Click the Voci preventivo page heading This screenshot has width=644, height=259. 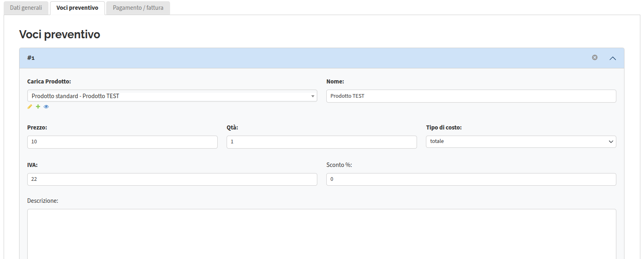coord(60,34)
